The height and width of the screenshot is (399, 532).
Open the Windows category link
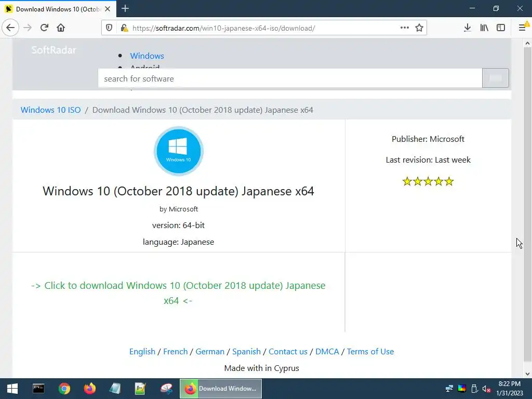147,56
